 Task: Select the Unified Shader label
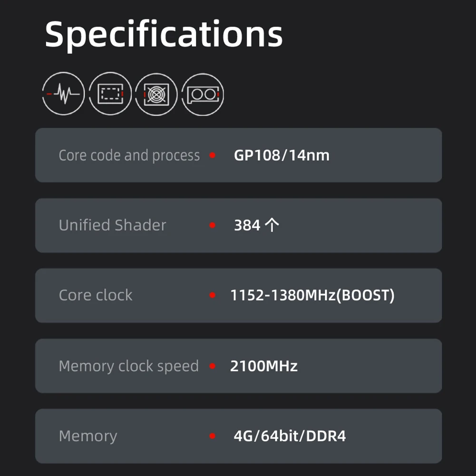[112, 225]
